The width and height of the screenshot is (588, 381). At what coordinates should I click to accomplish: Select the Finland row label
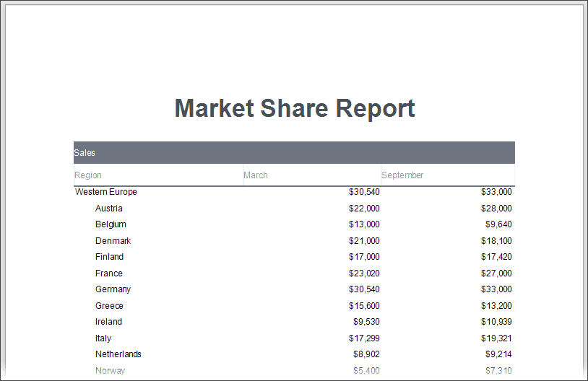coord(109,257)
